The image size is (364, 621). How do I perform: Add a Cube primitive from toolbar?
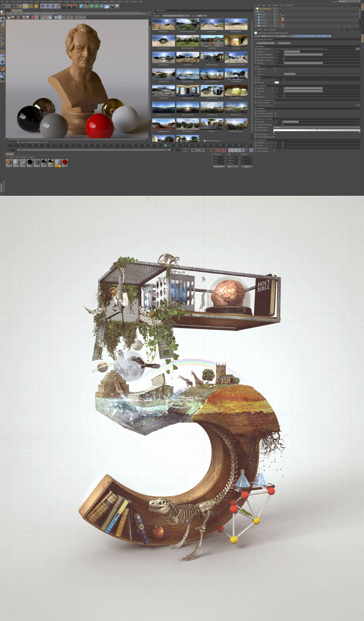[x=81, y=6]
